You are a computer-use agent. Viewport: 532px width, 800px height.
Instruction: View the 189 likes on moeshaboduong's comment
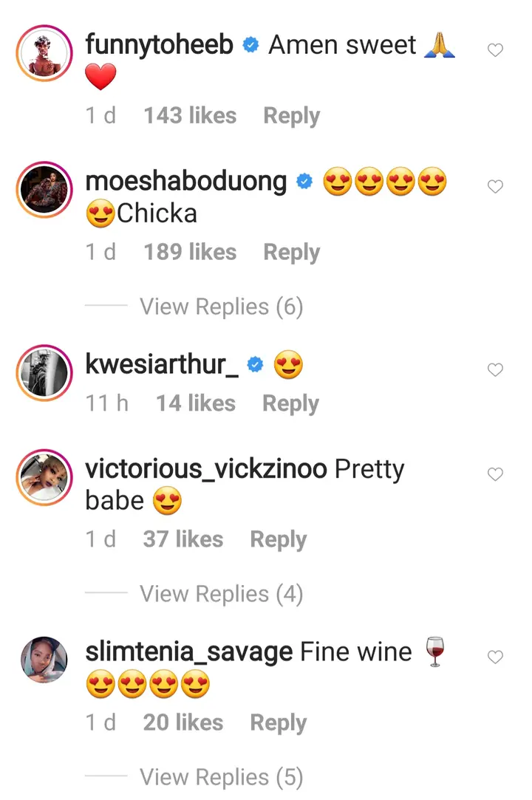[190, 252]
